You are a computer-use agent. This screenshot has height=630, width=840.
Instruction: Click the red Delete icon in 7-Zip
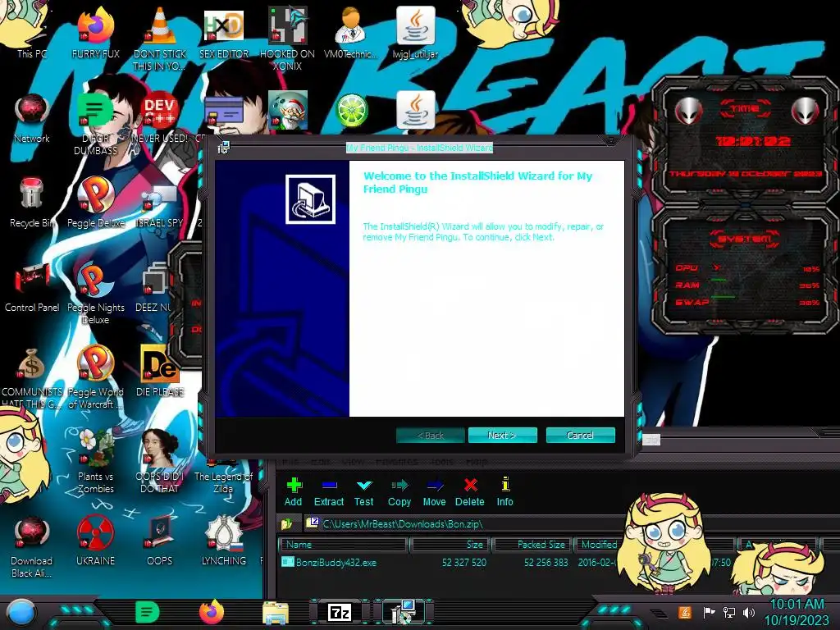pos(470,485)
